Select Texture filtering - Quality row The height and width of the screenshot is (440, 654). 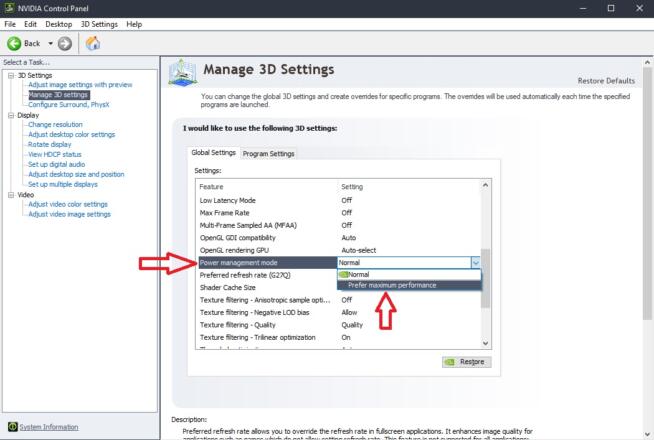tap(338, 325)
